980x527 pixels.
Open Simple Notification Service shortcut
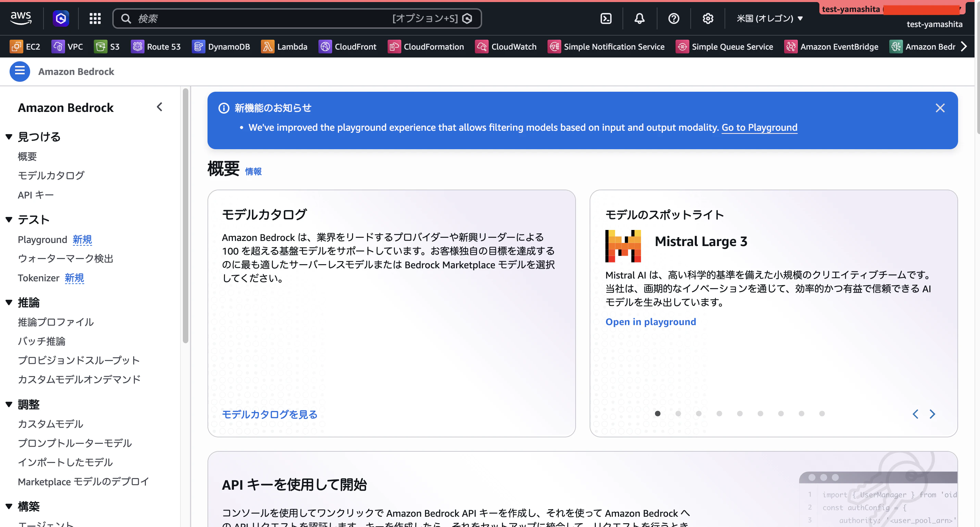click(x=606, y=47)
